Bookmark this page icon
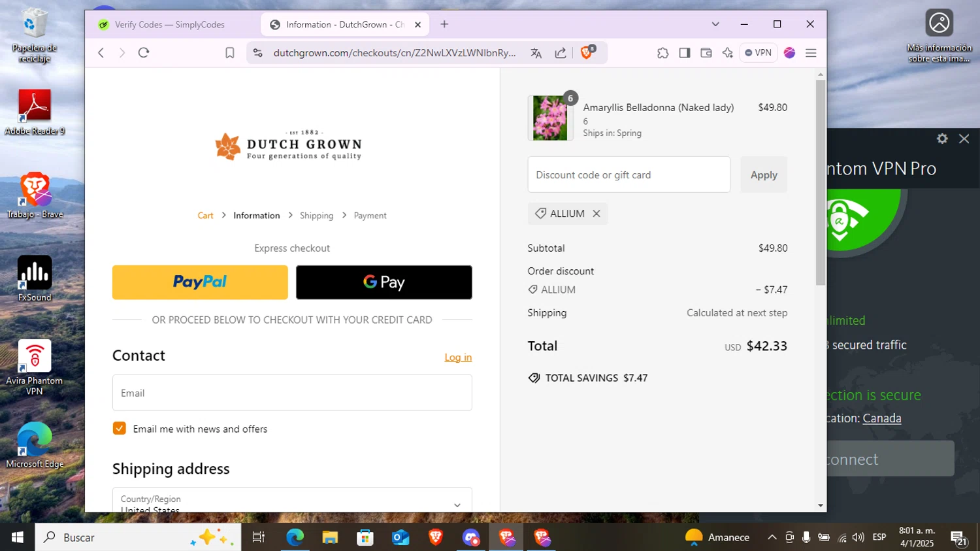Screen dimensions: 980x551 229,53
